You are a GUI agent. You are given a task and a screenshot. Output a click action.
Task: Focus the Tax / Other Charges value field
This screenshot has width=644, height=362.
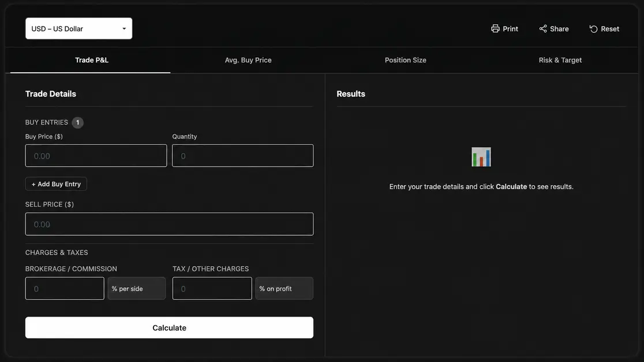click(212, 288)
